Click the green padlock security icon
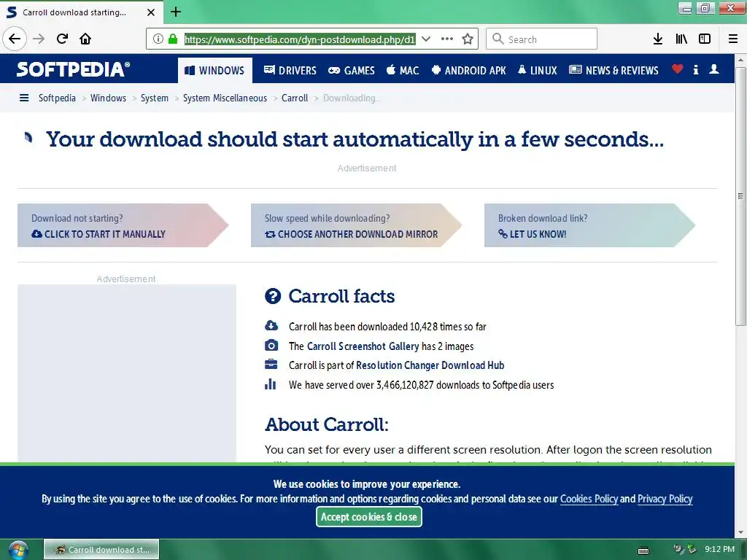 pos(173,39)
